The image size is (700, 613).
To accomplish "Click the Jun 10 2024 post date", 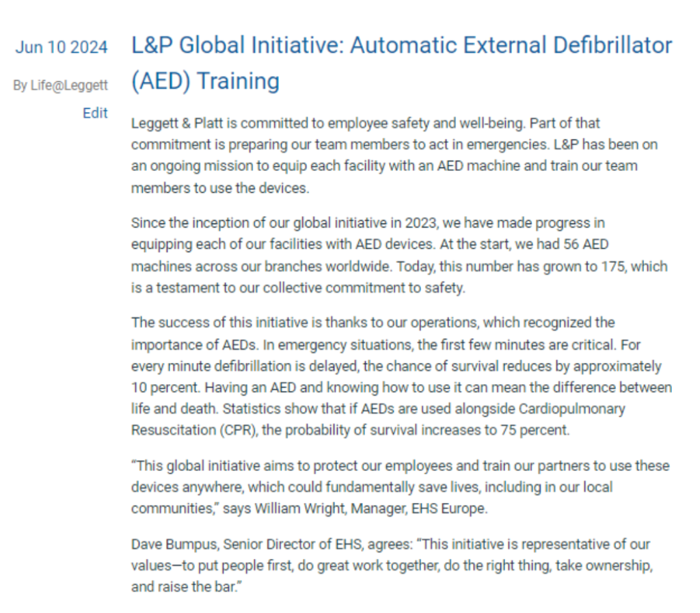I will click(x=62, y=47).
